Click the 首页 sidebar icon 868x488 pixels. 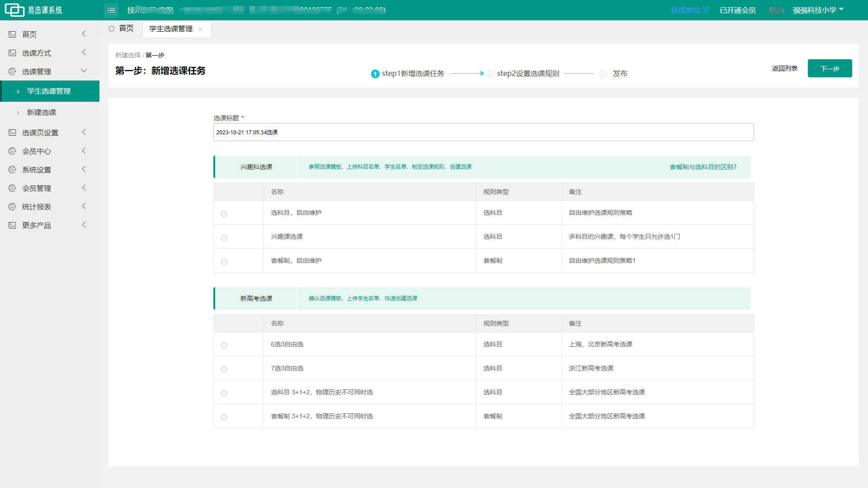pos(12,34)
